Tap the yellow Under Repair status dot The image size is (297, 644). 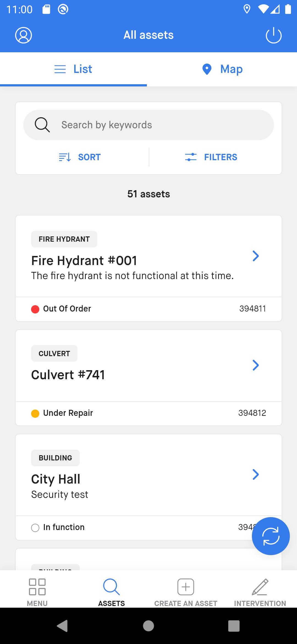(x=35, y=414)
